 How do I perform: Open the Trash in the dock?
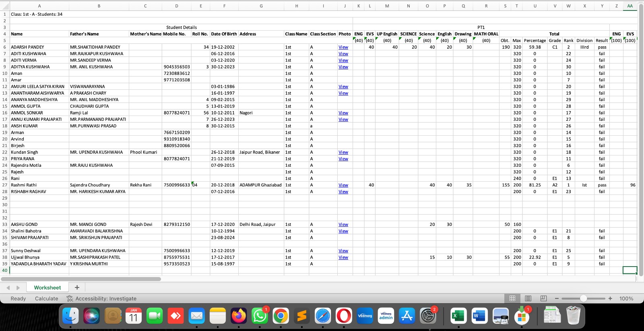click(x=573, y=315)
